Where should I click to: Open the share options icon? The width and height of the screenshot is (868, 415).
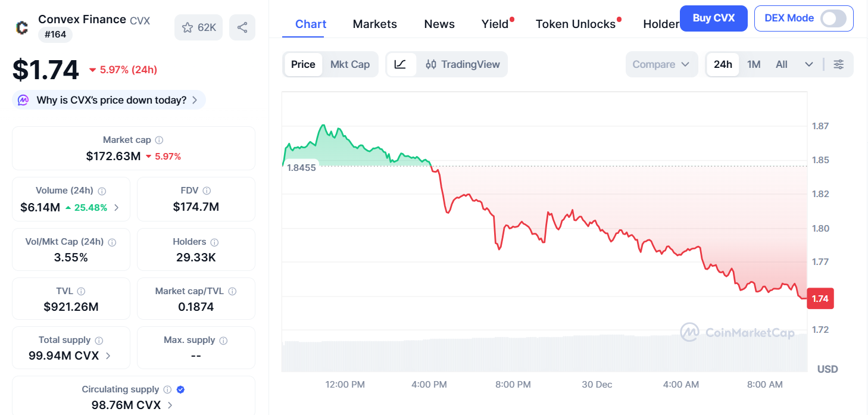click(x=242, y=27)
